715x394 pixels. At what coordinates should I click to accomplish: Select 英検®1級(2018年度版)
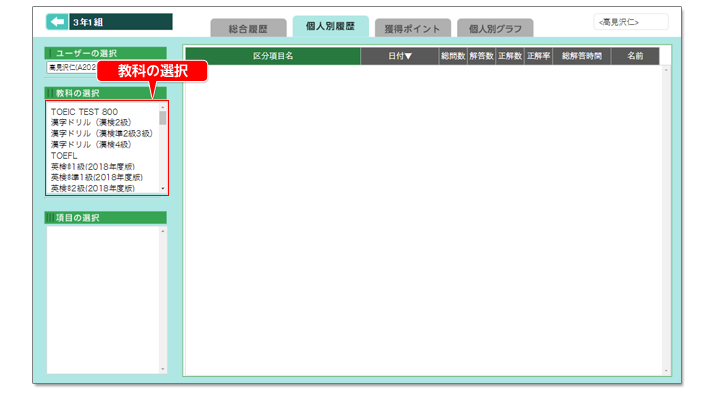[x=93, y=166]
